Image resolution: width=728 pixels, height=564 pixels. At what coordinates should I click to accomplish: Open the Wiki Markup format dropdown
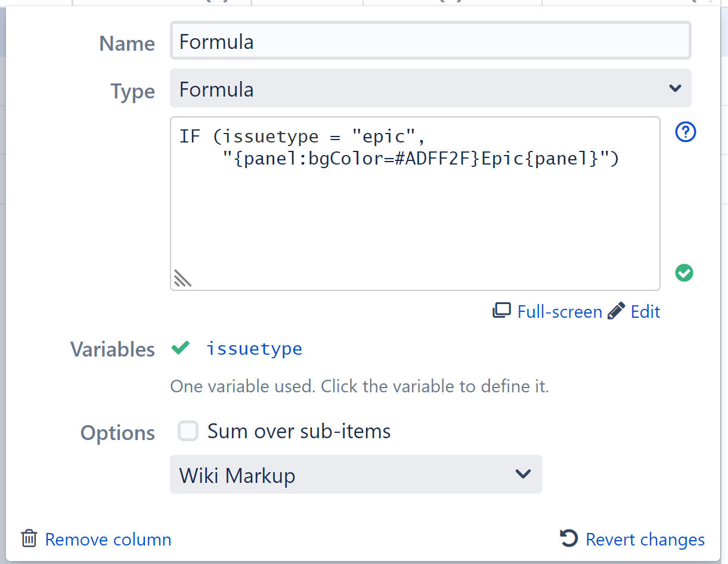point(356,474)
